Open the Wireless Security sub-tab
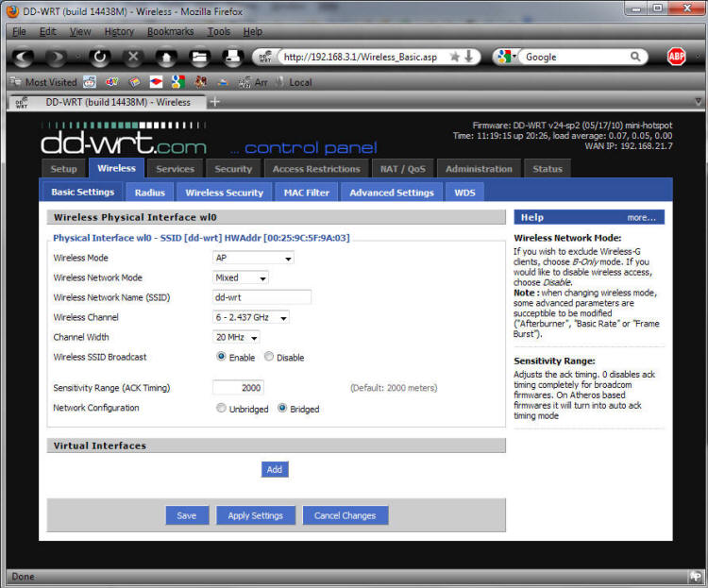Viewport: 708px width, 588px height. click(x=225, y=193)
